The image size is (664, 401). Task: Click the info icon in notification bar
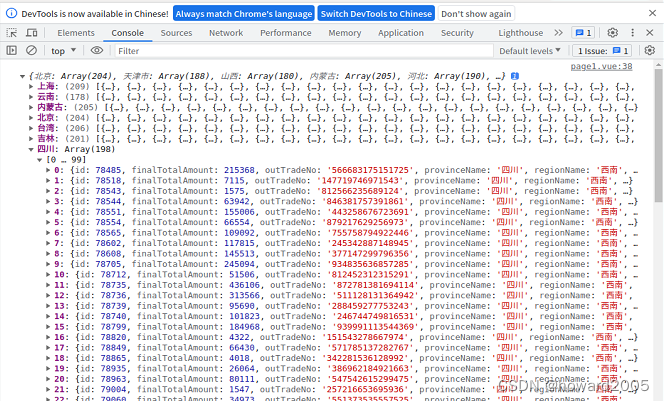pos(11,14)
